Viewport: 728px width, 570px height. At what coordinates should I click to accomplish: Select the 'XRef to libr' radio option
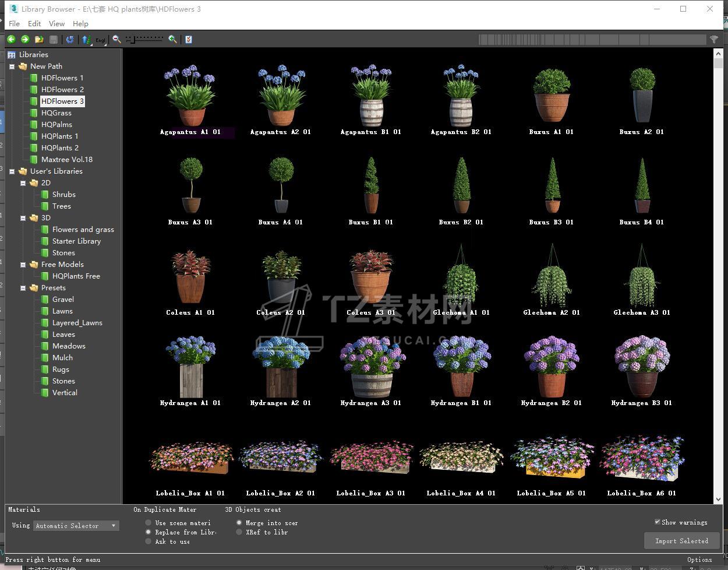(239, 532)
